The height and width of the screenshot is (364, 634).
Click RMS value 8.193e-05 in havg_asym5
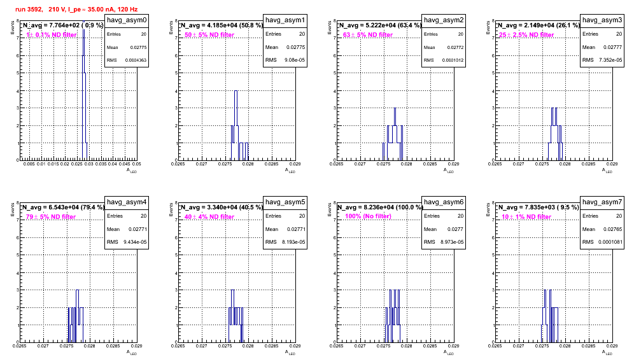[x=293, y=242]
